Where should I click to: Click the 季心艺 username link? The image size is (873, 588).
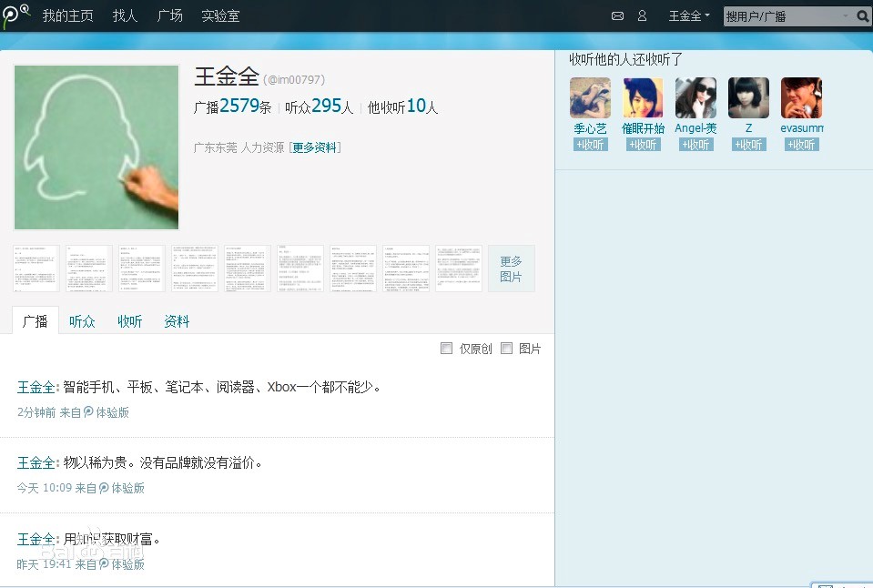[590, 128]
